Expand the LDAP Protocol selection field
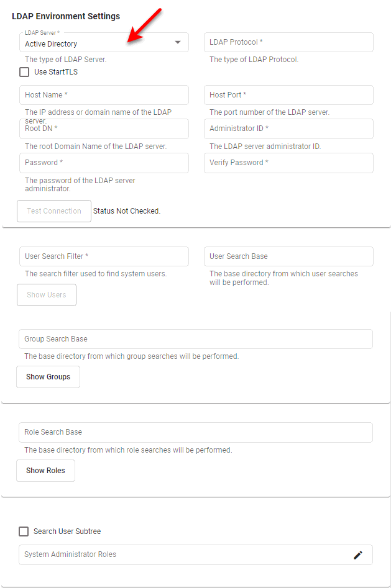391x588 pixels. click(x=288, y=42)
